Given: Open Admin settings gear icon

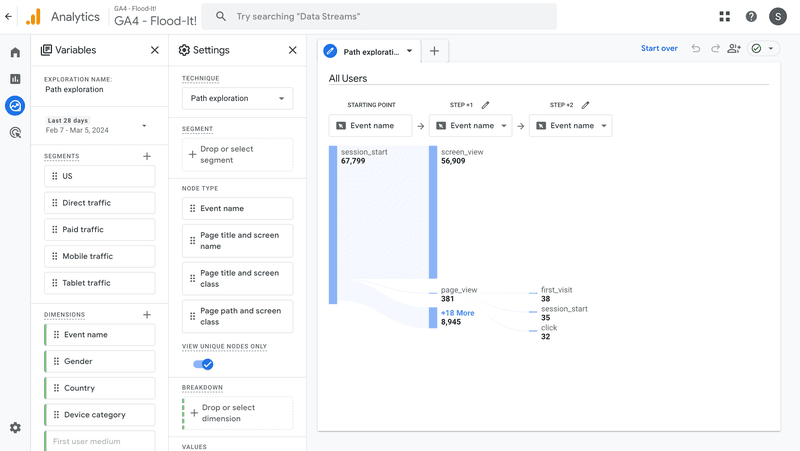Looking at the screenshot, I should pyautogui.click(x=15, y=428).
